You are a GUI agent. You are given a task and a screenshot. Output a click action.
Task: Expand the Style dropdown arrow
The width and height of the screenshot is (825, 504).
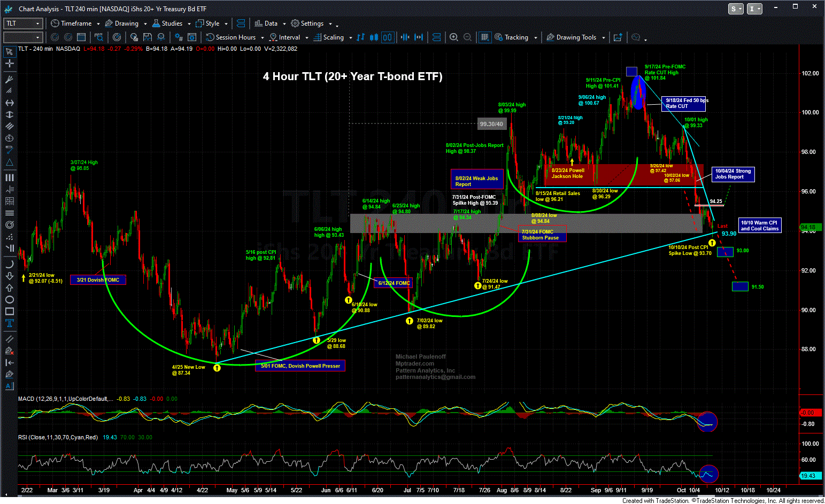[226, 24]
